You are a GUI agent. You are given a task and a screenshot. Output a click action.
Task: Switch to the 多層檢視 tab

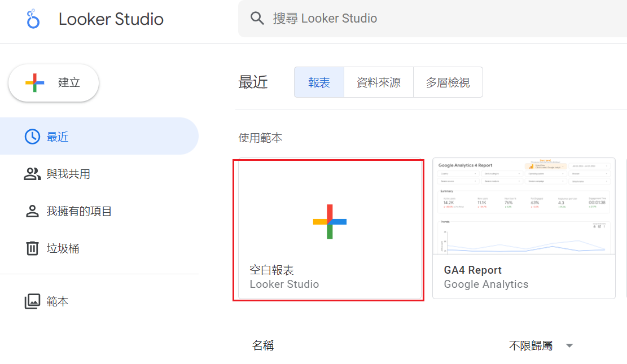click(448, 82)
